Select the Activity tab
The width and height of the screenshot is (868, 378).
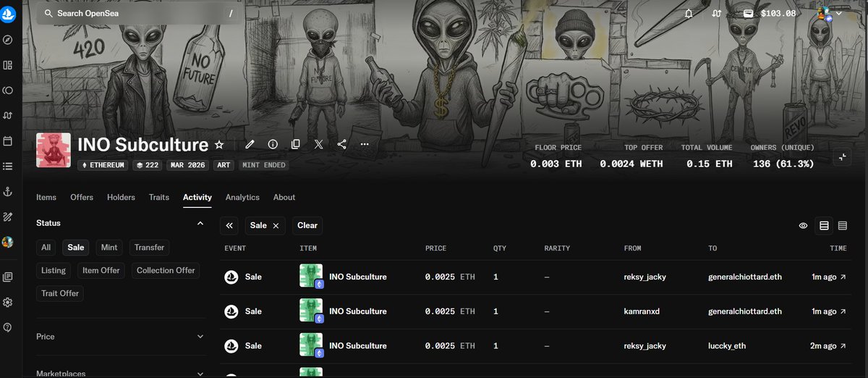197,197
